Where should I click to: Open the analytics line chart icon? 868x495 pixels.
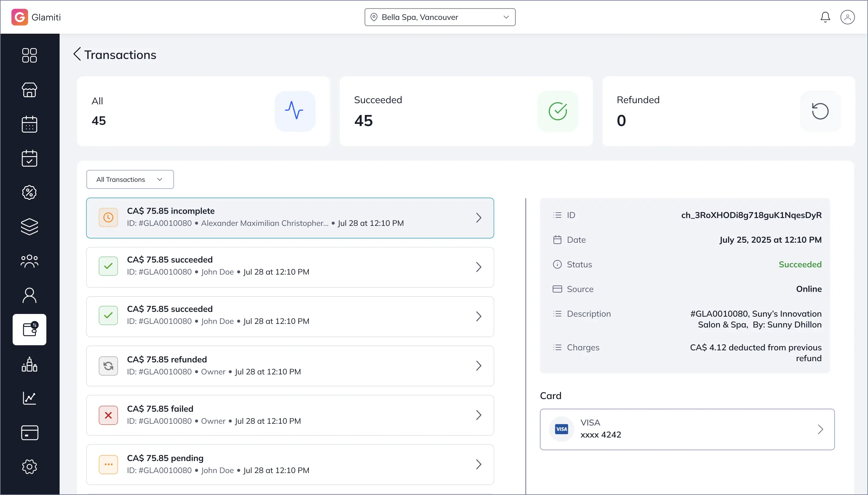pos(29,398)
